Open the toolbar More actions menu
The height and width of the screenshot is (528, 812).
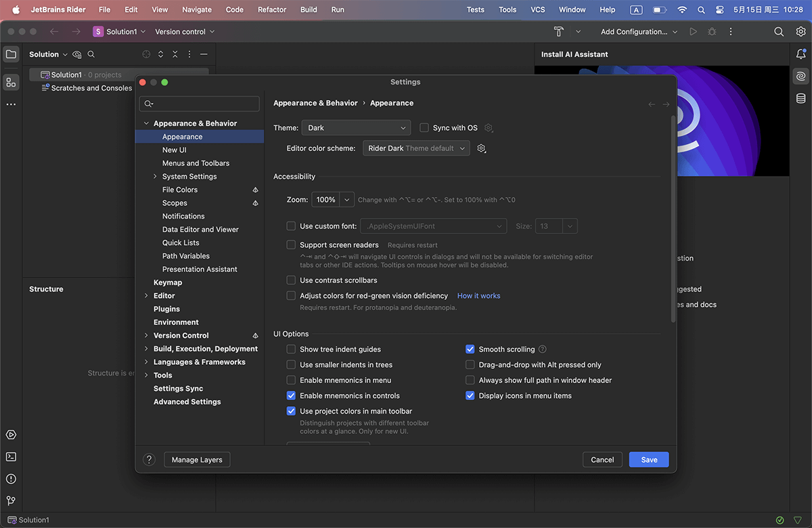731,32
